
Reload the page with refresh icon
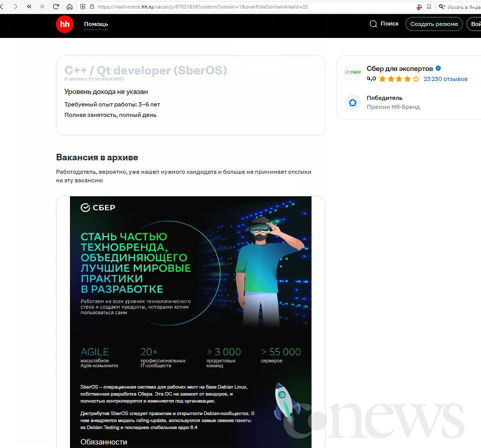pyautogui.click(x=56, y=6)
